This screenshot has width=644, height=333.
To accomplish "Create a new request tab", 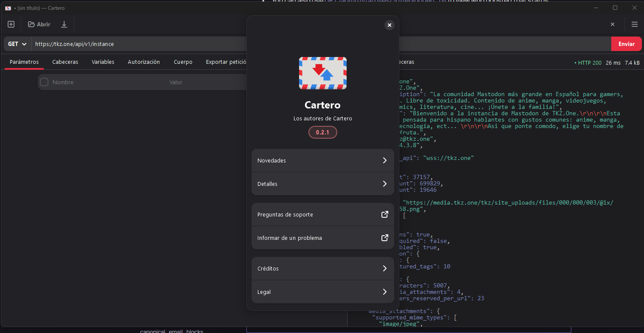I will [11, 24].
